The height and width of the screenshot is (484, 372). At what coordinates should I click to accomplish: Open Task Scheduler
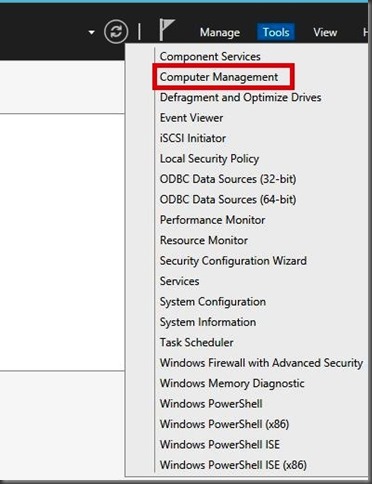[196, 342]
